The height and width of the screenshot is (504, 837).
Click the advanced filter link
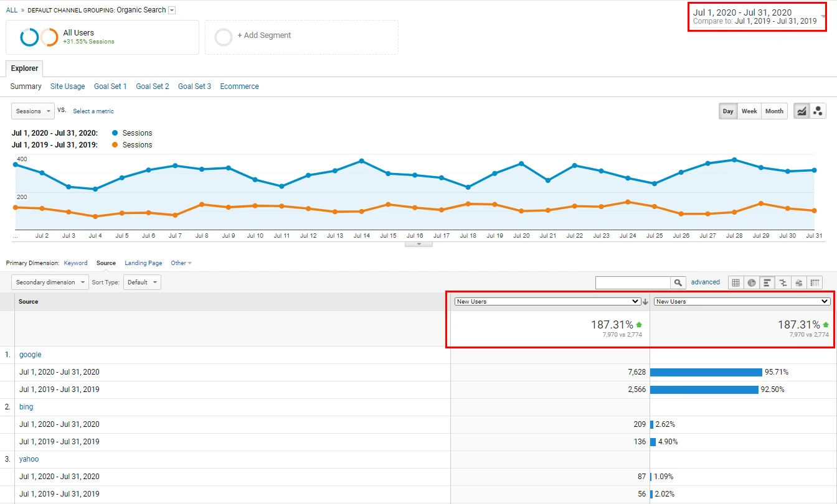point(705,282)
